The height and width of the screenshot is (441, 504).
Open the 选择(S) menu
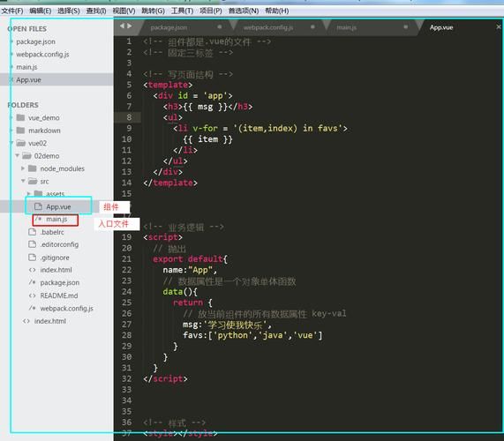[69, 11]
